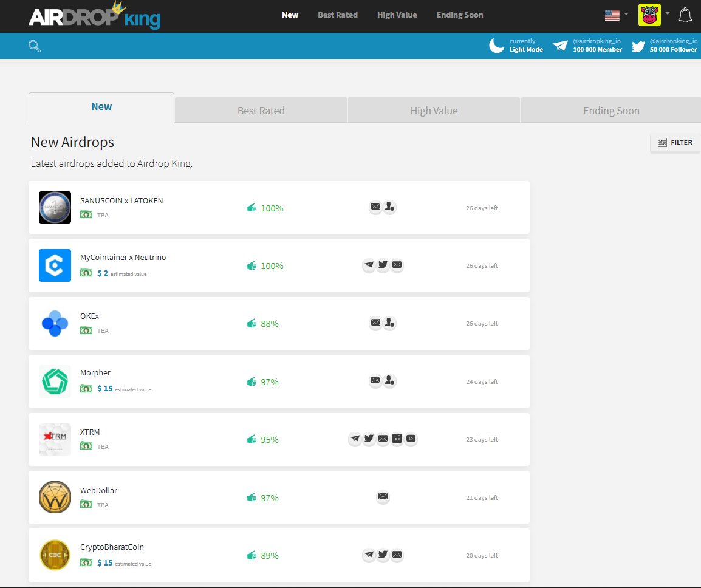Open the WebDollar airdrop title

click(98, 491)
